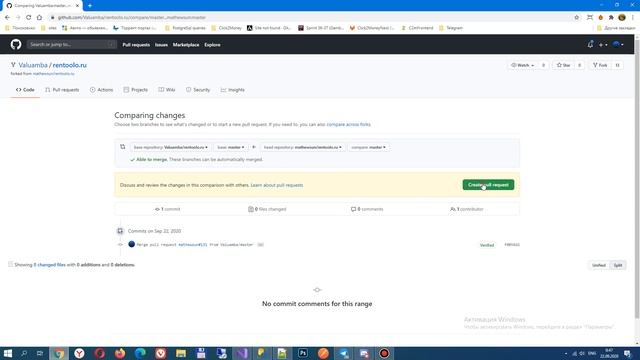Open Photoshop from the taskbar
Image resolution: width=640 pixels, height=360 pixels.
[303, 353]
